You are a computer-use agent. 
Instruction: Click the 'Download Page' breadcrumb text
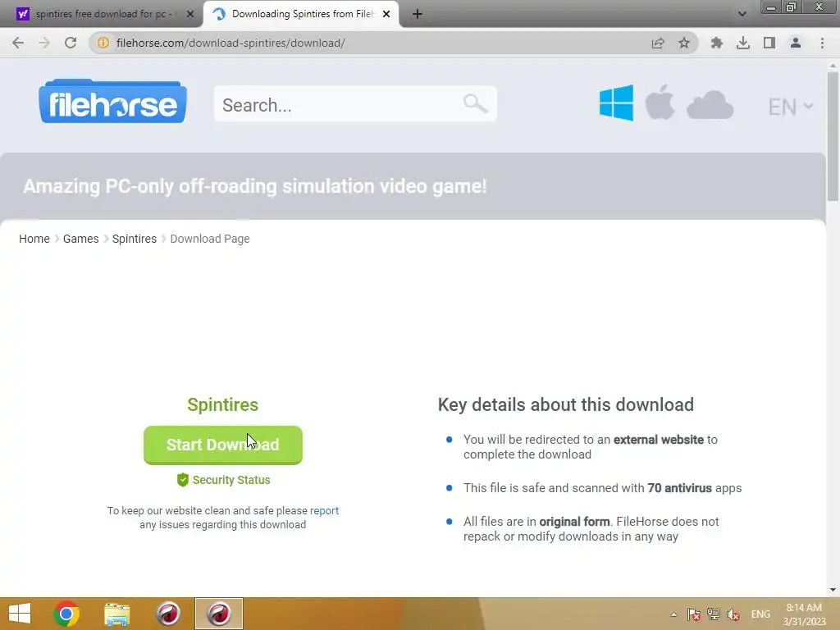pos(210,239)
